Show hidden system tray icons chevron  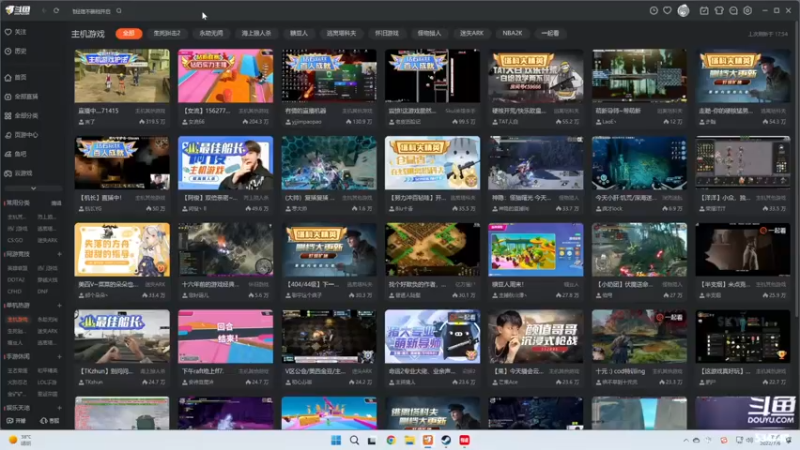click(686, 440)
